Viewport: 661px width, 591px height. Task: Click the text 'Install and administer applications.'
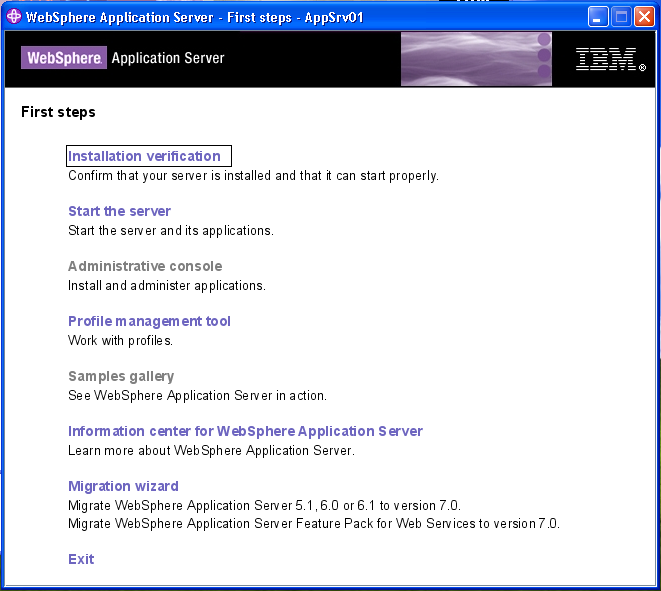(167, 286)
